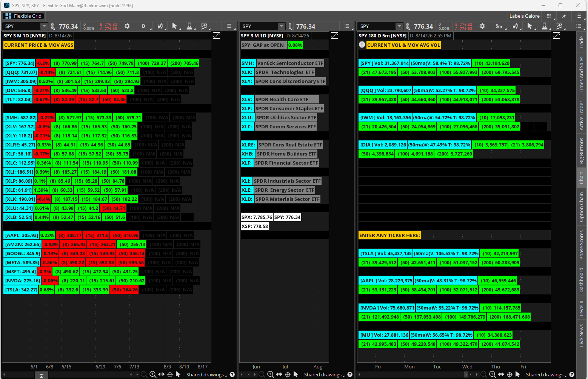This screenshot has width=588, height=379.
Task: Click the pointer cursor icon under left chart
Action: 178,374
